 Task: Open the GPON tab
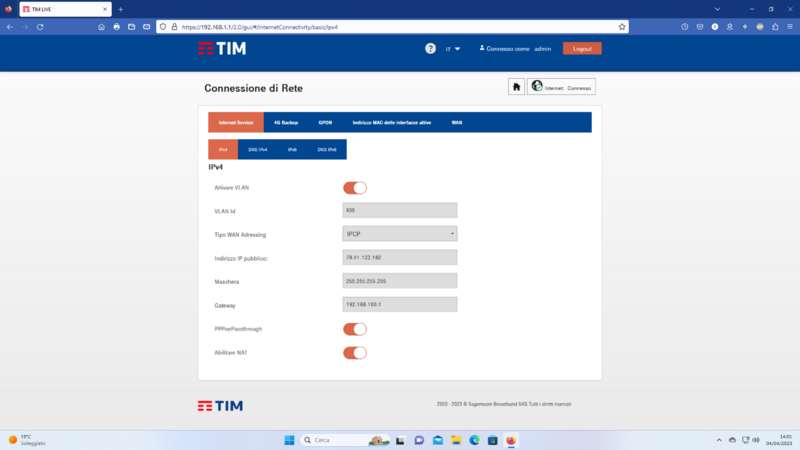(x=325, y=122)
